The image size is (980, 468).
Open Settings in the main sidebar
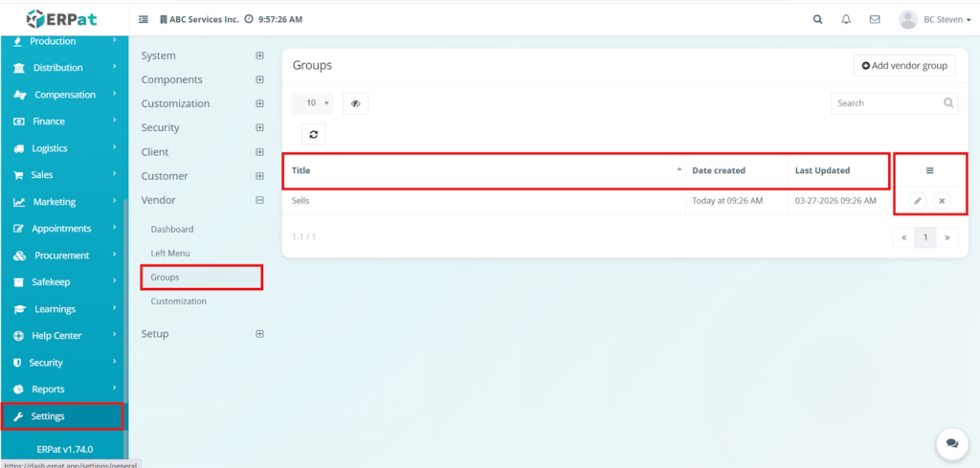[62, 416]
